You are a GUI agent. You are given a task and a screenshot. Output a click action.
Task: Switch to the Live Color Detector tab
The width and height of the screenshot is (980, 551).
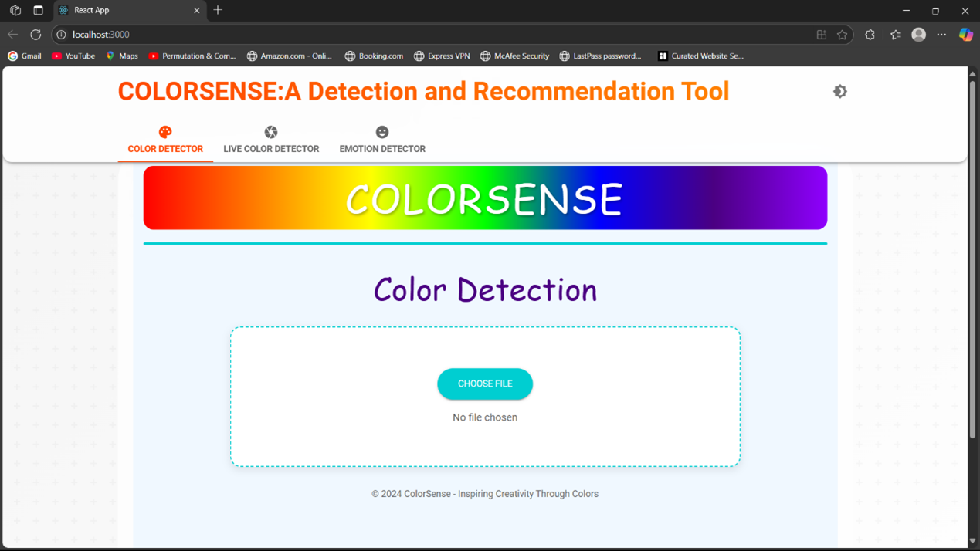click(271, 140)
